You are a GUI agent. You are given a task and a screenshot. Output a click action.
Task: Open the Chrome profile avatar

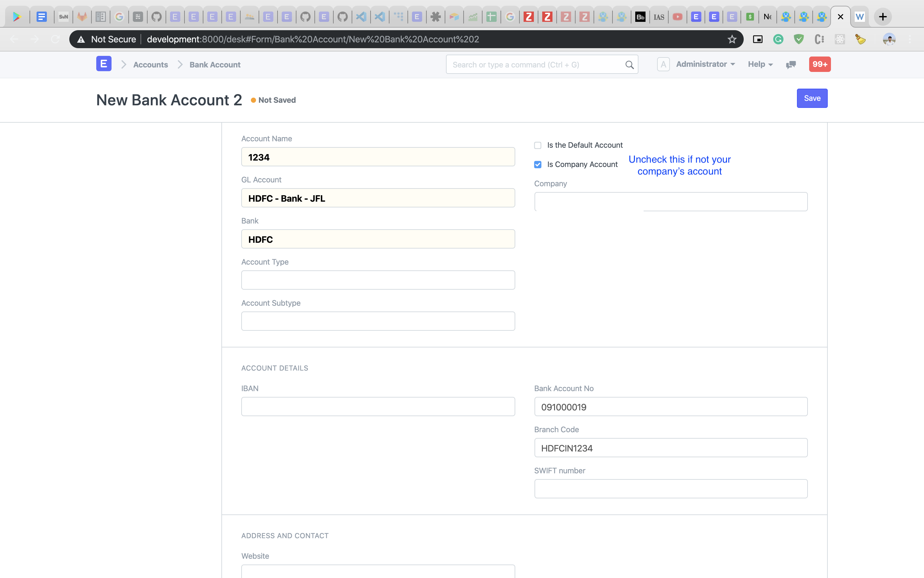tap(889, 39)
